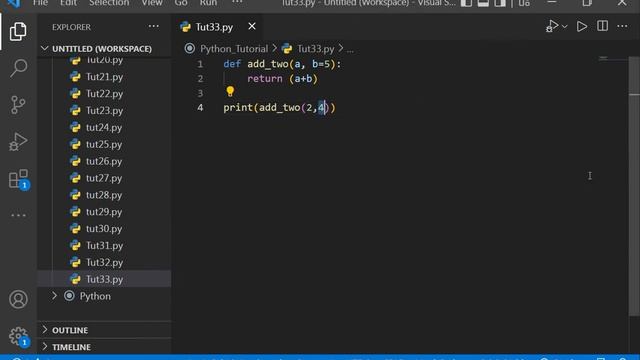
Task: Open the Explorer view in activity bar
Action: point(18,31)
